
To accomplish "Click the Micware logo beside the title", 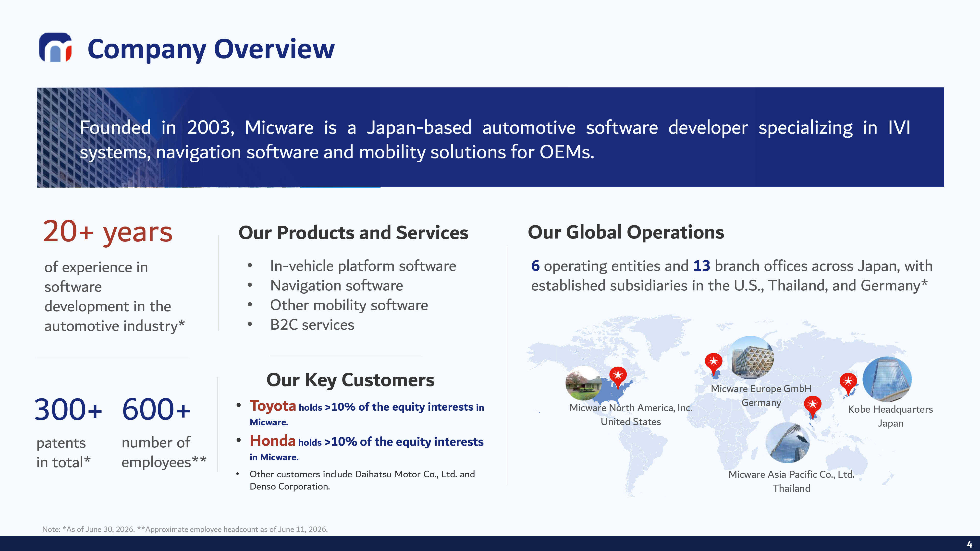I will point(56,47).
